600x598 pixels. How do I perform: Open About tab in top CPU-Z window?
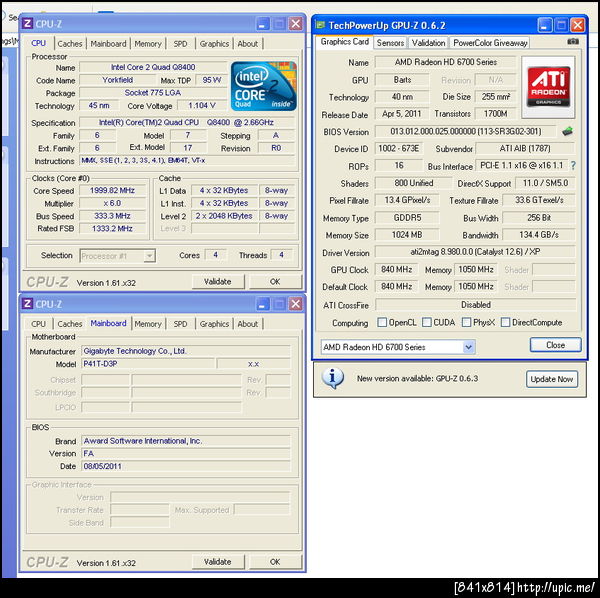tap(248, 44)
